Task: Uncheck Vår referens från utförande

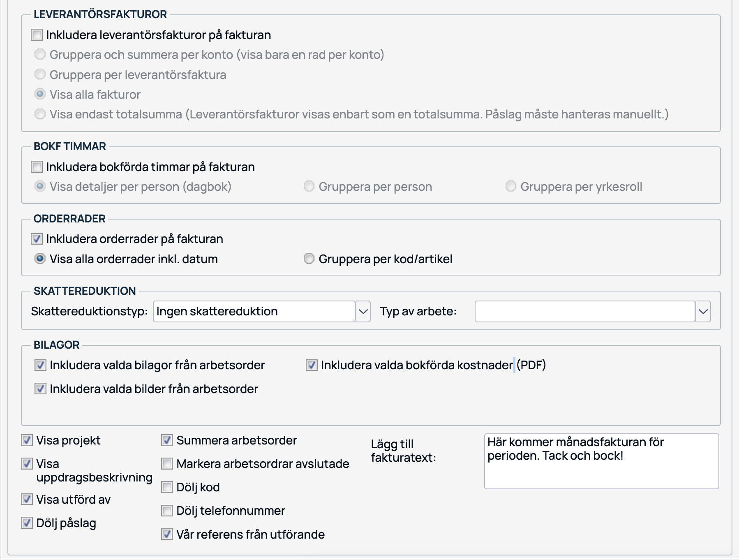Action: coord(167,534)
